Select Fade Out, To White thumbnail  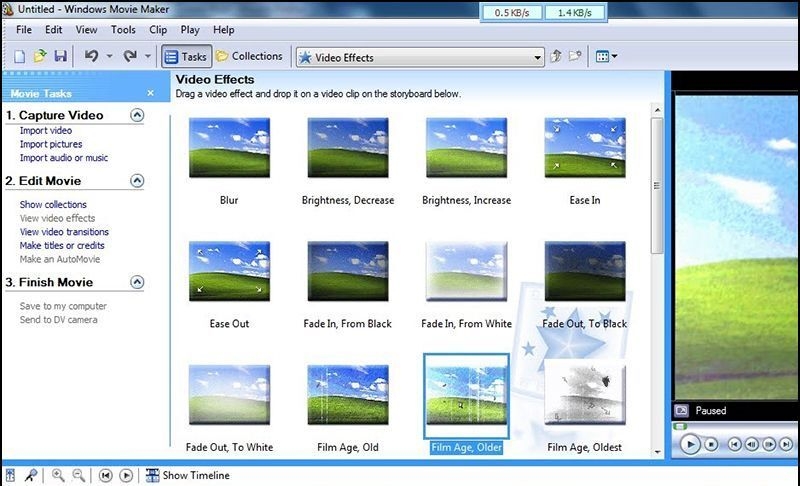tap(229, 395)
